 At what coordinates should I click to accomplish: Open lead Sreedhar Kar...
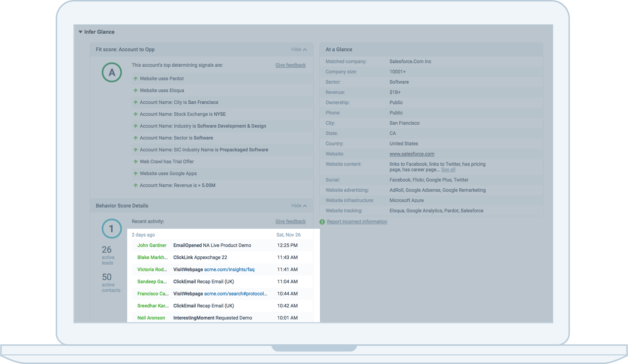(x=153, y=306)
